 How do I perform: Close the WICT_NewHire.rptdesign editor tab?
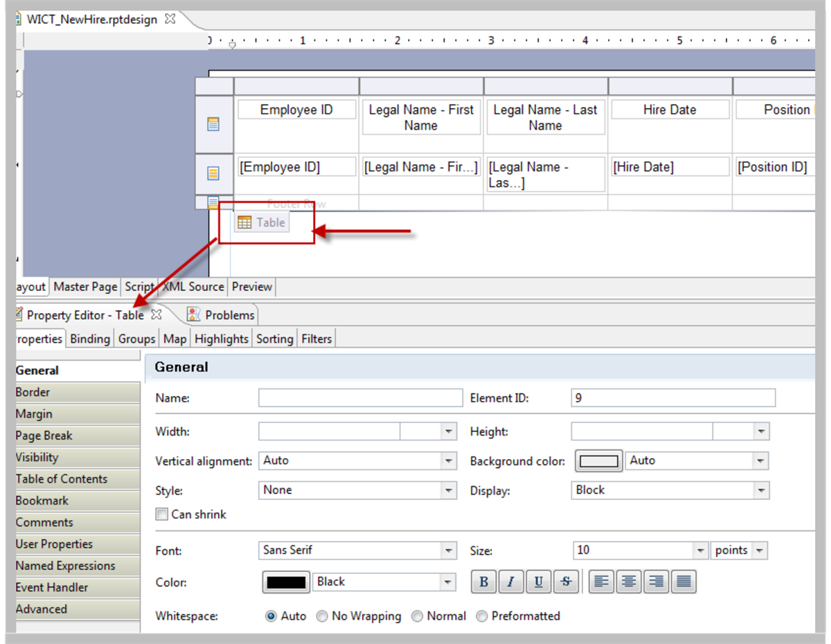tap(170, 19)
